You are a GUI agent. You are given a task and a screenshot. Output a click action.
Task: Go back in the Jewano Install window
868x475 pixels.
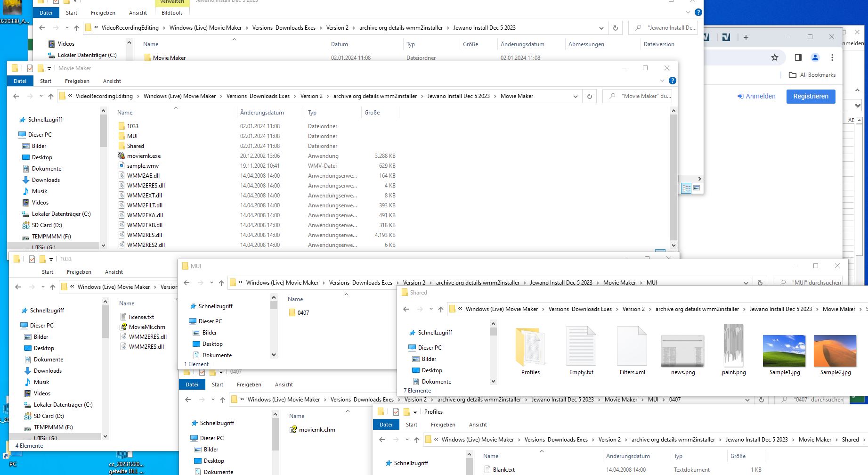point(42,28)
